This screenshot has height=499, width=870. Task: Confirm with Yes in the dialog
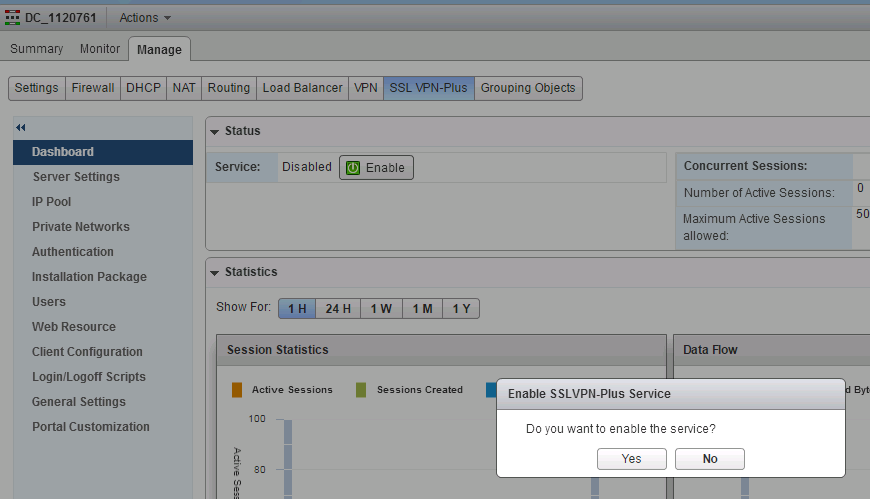pyautogui.click(x=631, y=459)
